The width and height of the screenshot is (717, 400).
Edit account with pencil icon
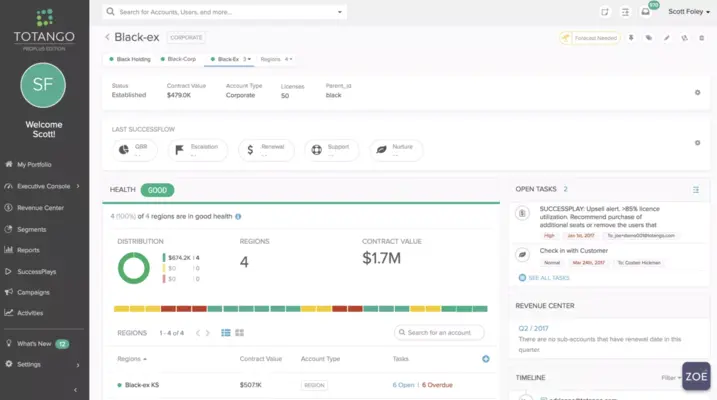pyautogui.click(x=667, y=38)
